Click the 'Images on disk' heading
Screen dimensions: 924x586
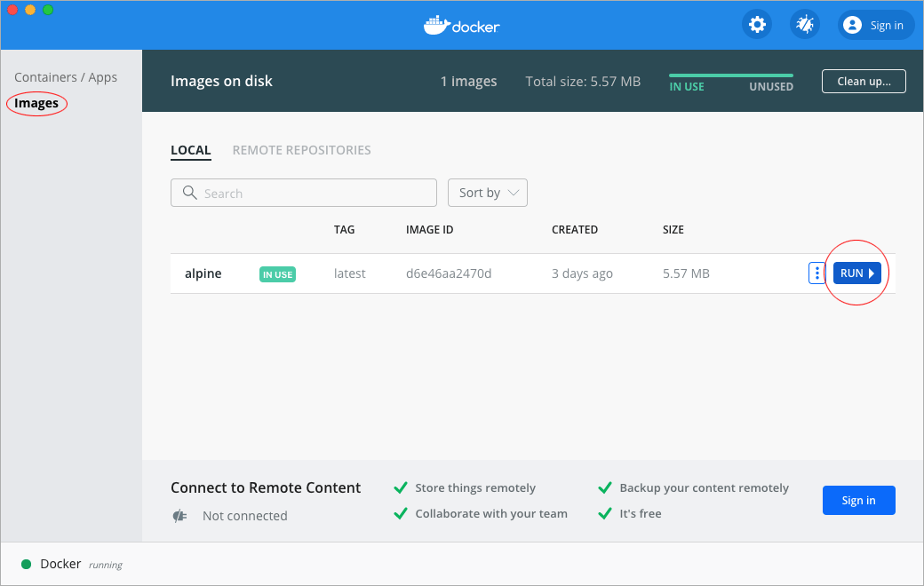[x=221, y=82]
